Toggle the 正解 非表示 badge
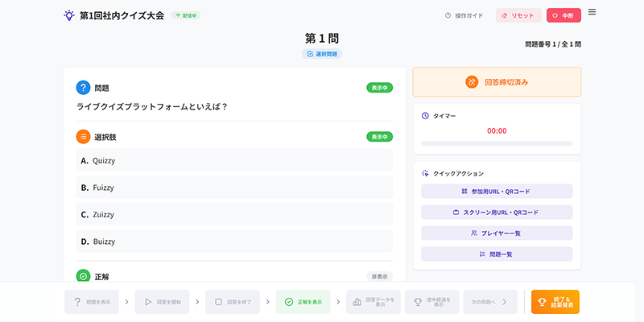 379,276
